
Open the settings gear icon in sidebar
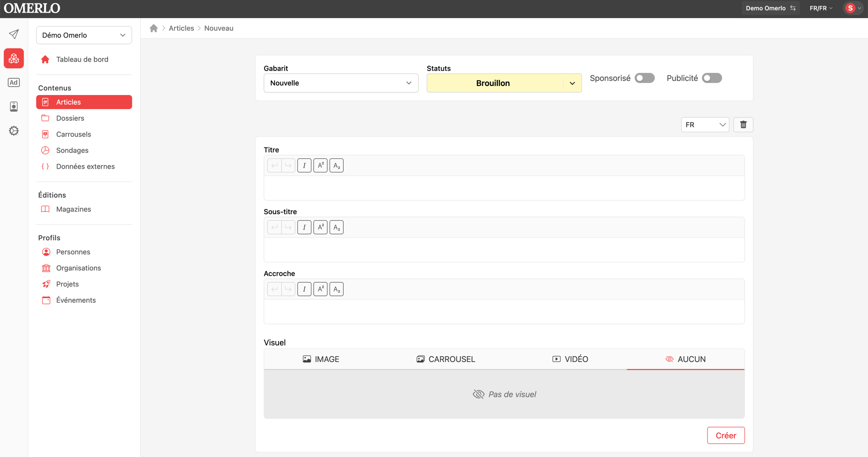(14, 131)
